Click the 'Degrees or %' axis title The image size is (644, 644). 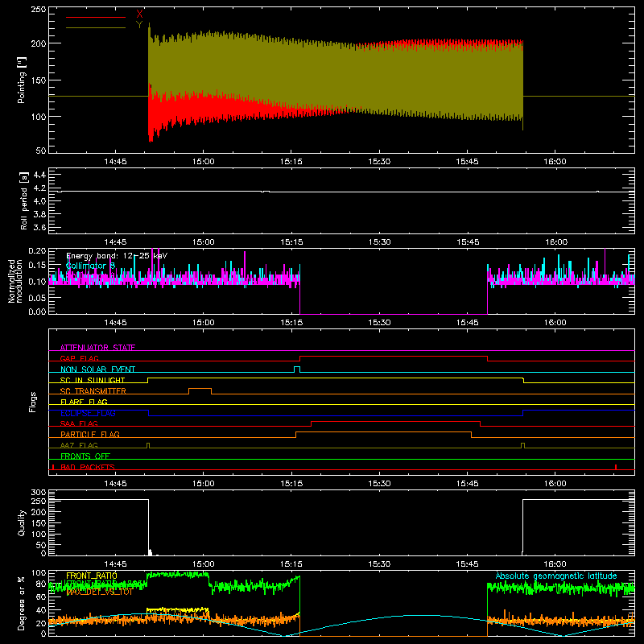click(22, 603)
